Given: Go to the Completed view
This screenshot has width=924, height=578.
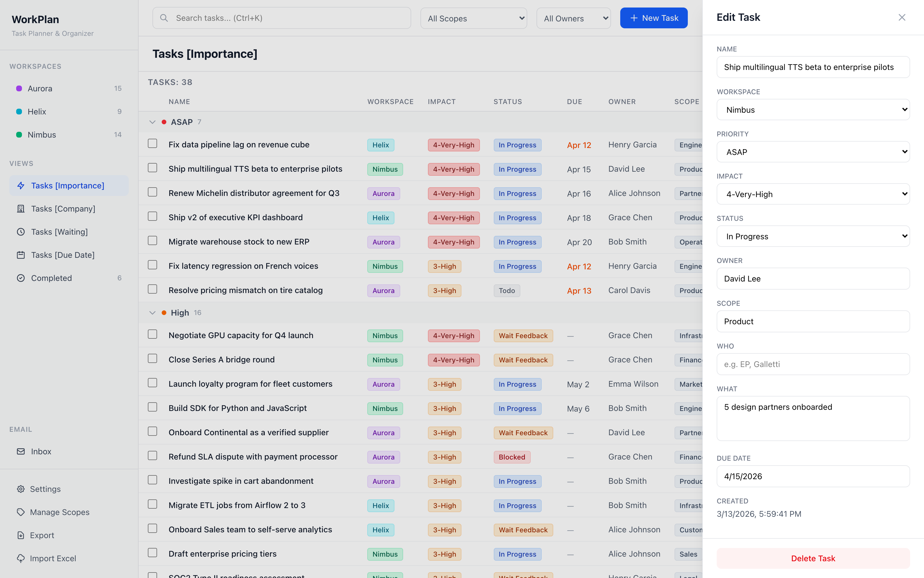Looking at the screenshot, I should (69, 278).
